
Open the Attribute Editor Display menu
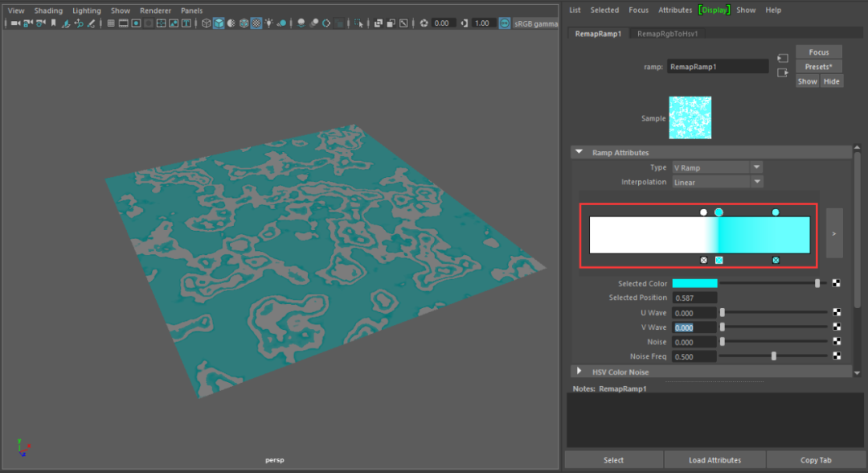(714, 10)
